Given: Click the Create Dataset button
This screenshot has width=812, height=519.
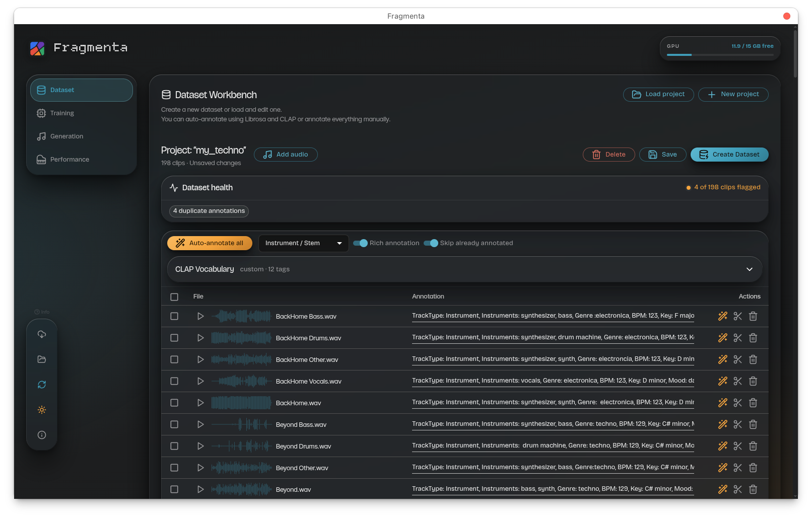Looking at the screenshot, I should pyautogui.click(x=729, y=155).
